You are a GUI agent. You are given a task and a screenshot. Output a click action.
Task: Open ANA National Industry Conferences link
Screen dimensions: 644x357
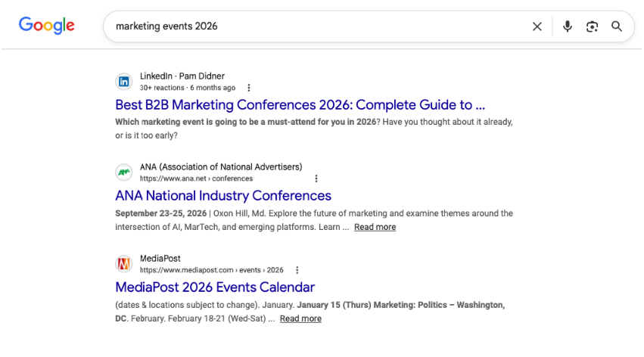[x=223, y=196]
